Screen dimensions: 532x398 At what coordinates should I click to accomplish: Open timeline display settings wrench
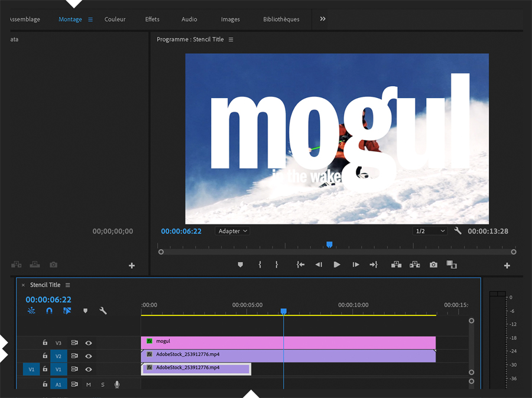point(103,311)
